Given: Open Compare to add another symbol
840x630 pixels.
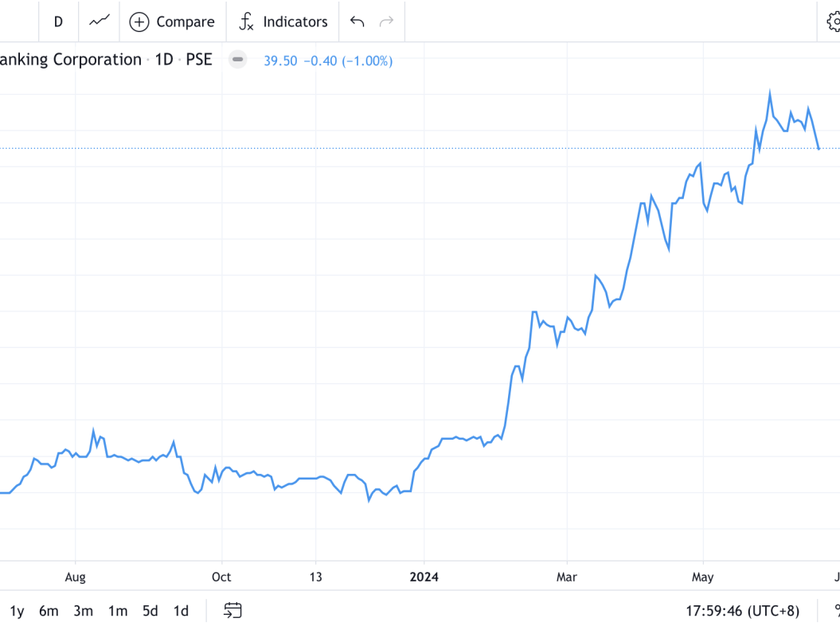Looking at the screenshot, I should 172,22.
